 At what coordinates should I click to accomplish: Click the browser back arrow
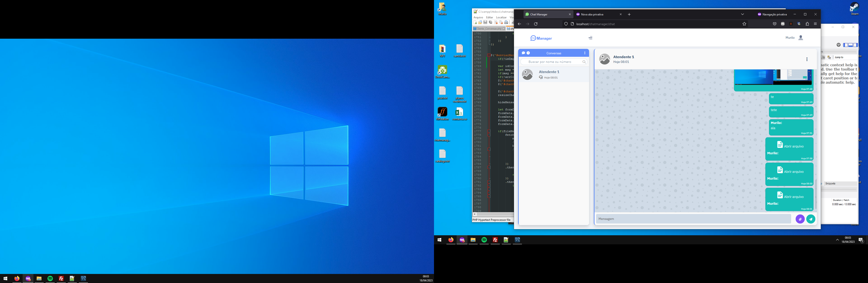(519, 24)
